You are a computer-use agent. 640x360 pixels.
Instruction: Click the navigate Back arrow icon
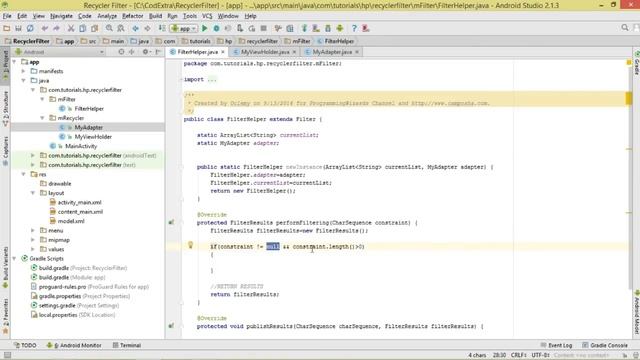click(x=136, y=28)
